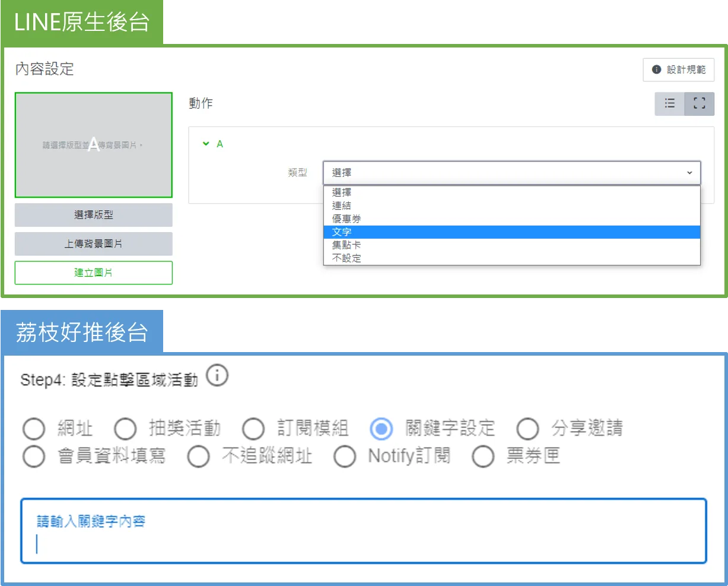Collapse section A chevron

tap(206, 144)
